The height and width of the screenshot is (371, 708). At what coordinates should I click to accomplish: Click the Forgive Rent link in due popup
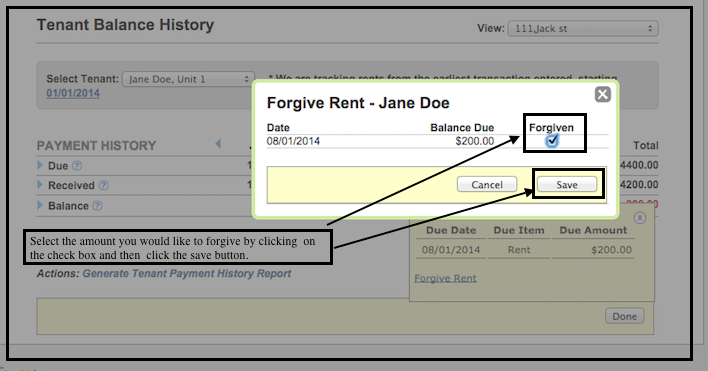[x=445, y=278]
